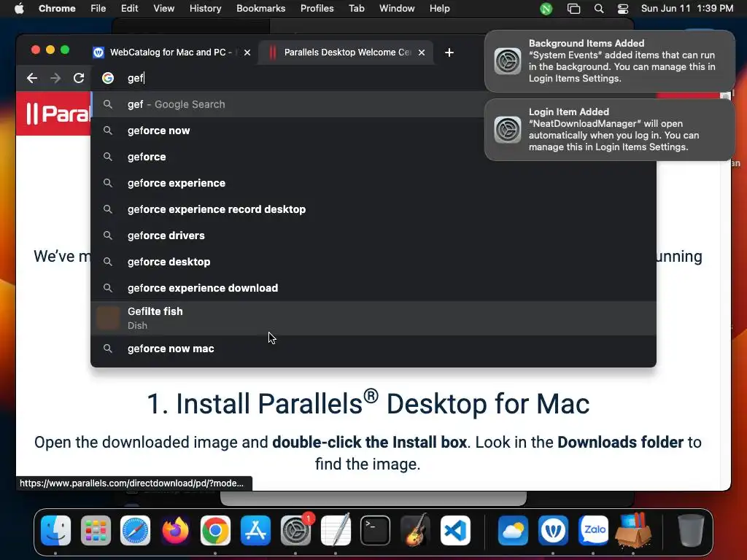Select 'geforce experience download' suggestion
Image resolution: width=747 pixels, height=560 pixels.
[373, 287]
